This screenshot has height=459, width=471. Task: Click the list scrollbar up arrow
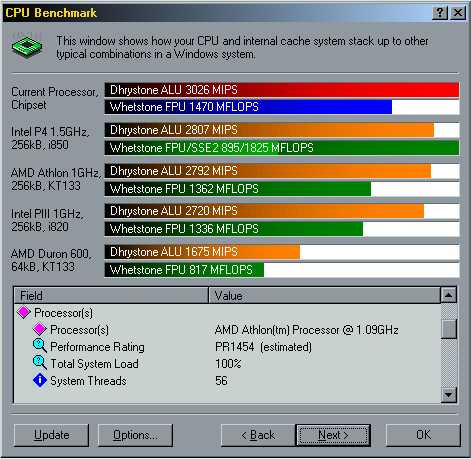[x=449, y=295]
